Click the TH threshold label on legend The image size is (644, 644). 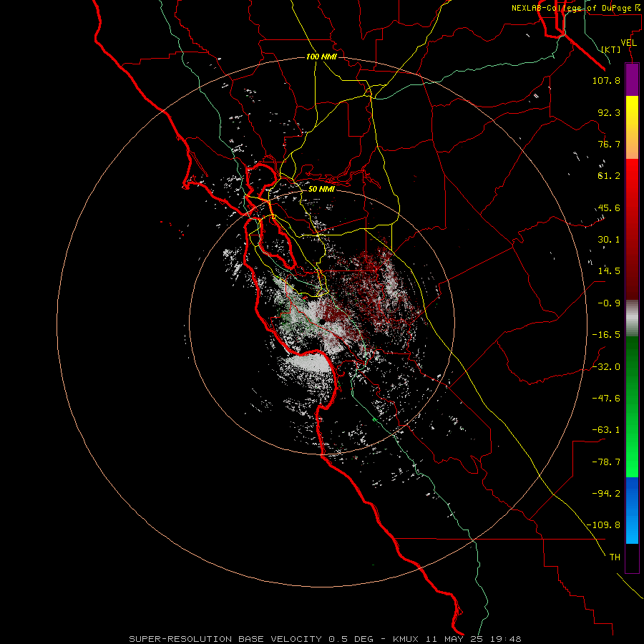pyautogui.click(x=615, y=557)
